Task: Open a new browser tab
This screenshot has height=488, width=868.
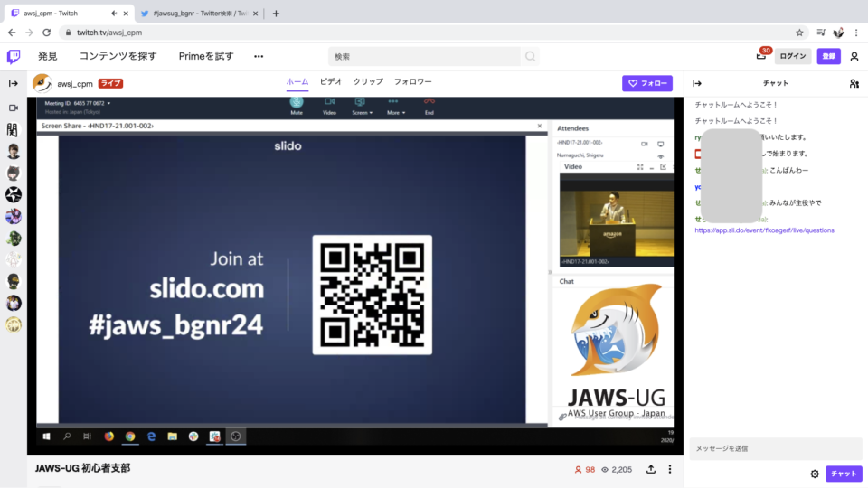Action: (276, 14)
